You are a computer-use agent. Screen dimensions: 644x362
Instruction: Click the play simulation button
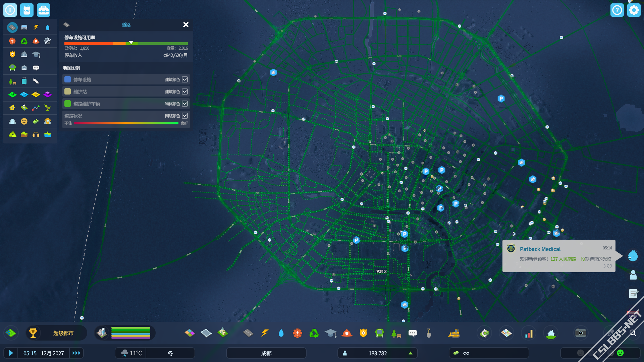(x=11, y=353)
